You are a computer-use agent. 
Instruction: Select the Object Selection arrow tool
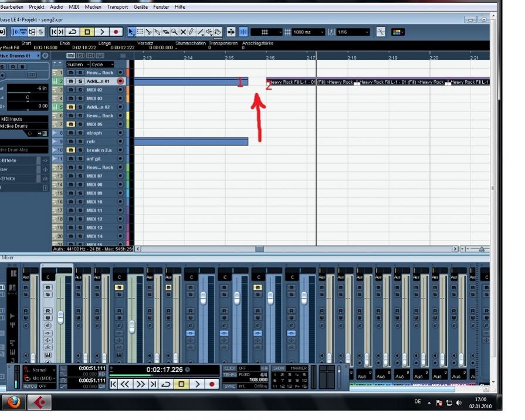click(x=131, y=32)
